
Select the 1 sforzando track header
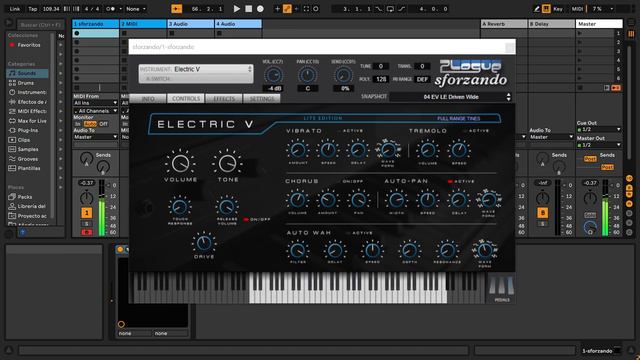click(96, 24)
